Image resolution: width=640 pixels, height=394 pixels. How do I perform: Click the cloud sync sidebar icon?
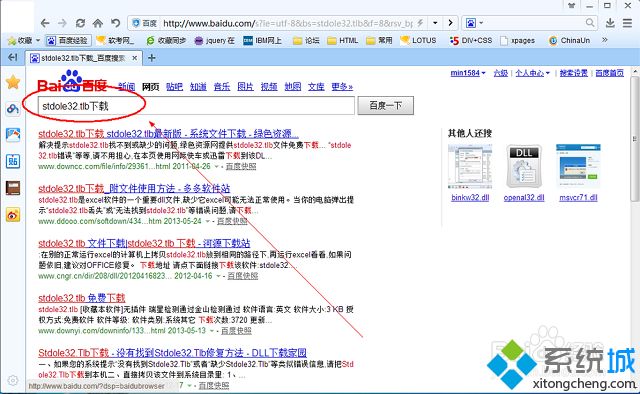(x=13, y=109)
